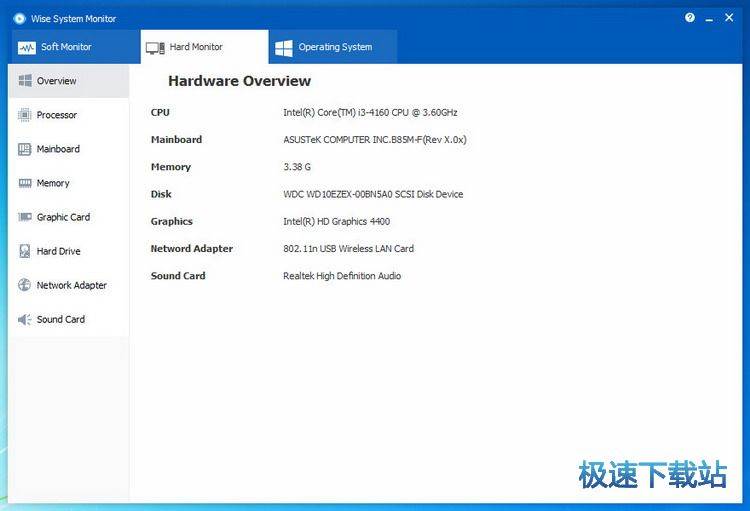Click the Memory module icon
Image resolution: width=750 pixels, height=511 pixels.
[25, 183]
